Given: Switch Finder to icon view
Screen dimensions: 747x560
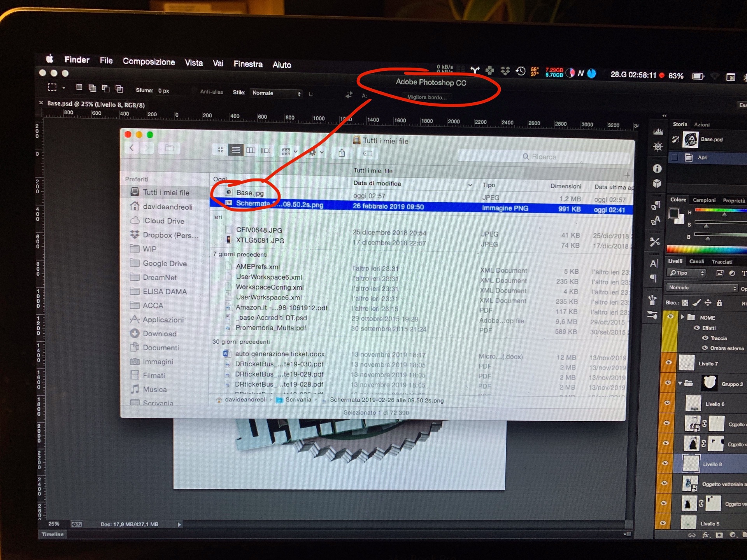Looking at the screenshot, I should click(220, 150).
